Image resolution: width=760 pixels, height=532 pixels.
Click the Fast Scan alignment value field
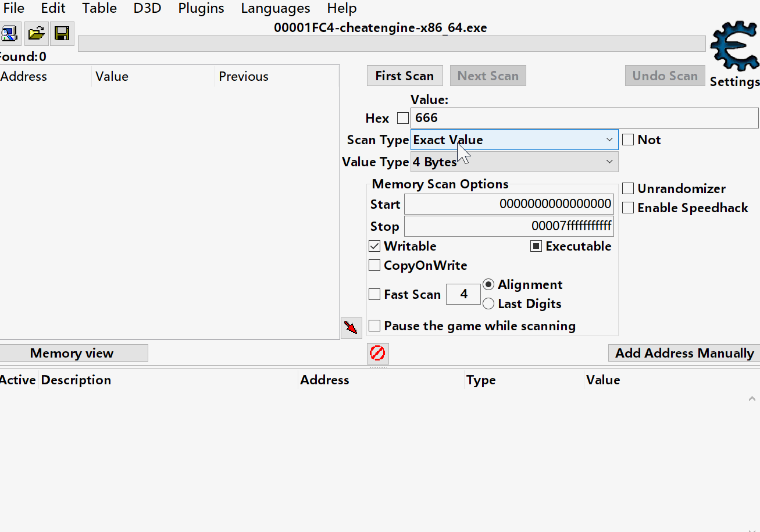tap(463, 294)
